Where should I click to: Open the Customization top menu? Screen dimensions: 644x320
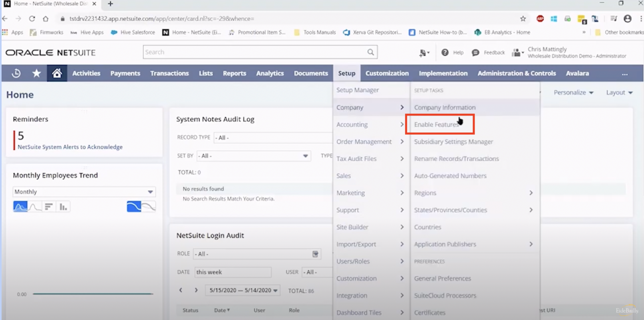[x=387, y=73]
